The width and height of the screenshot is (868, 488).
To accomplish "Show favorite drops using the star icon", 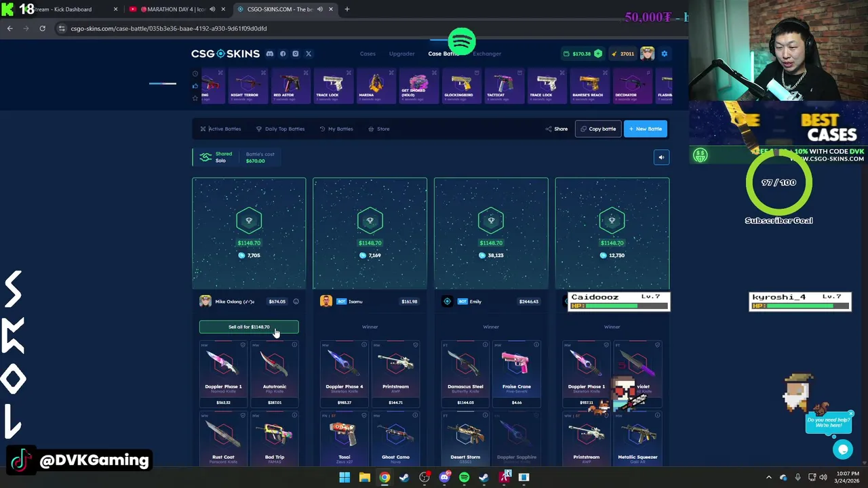I will [x=195, y=98].
